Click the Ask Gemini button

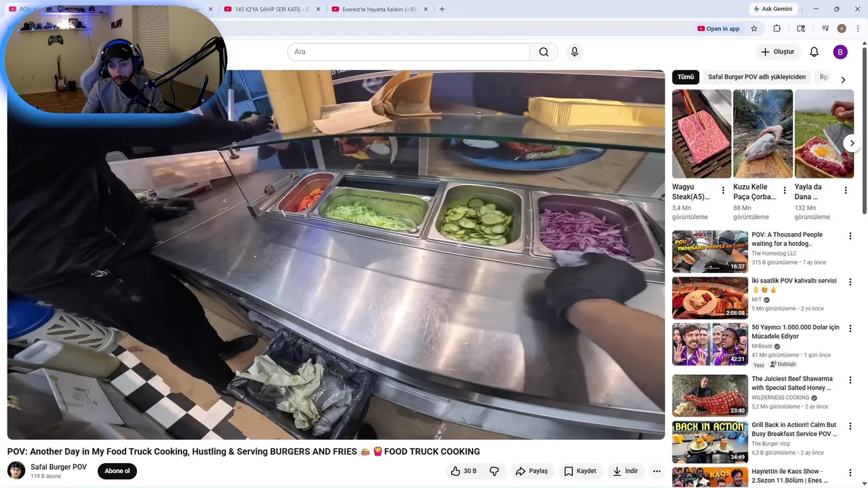coord(773,9)
